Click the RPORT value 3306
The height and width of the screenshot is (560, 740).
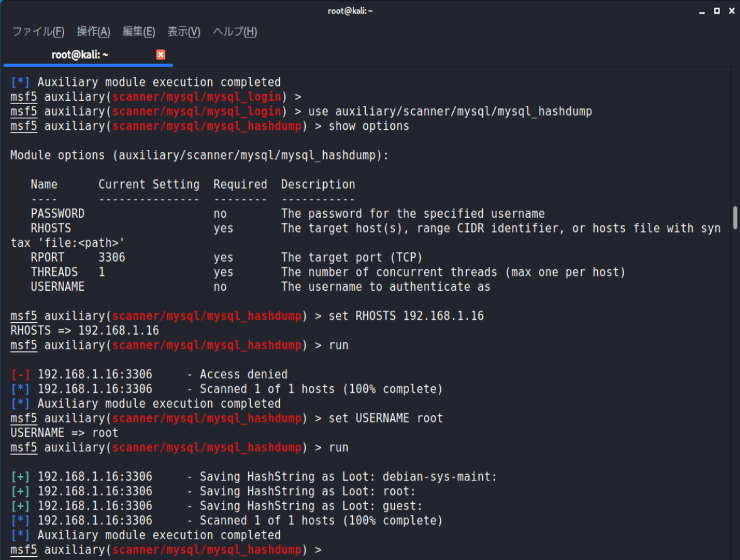[112, 258]
